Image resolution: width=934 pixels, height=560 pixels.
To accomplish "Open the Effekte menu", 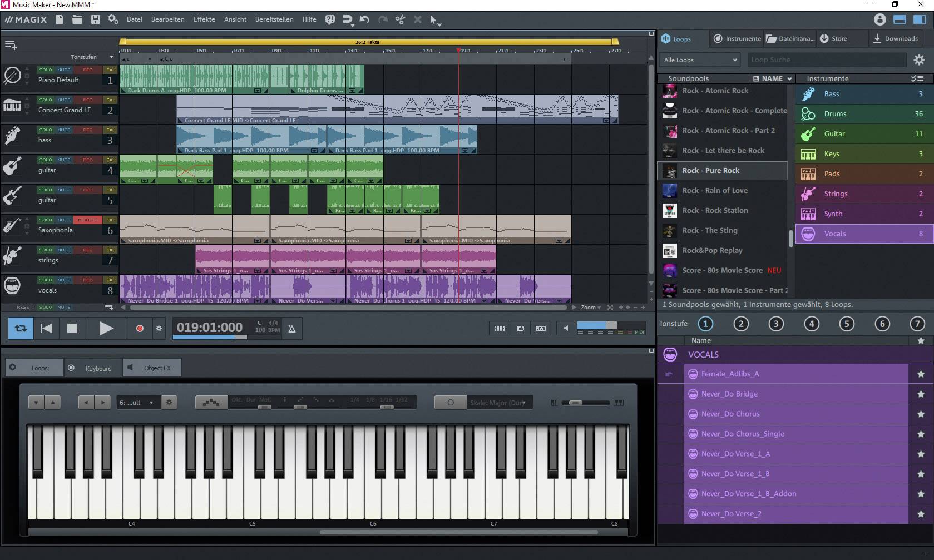I will point(204,19).
